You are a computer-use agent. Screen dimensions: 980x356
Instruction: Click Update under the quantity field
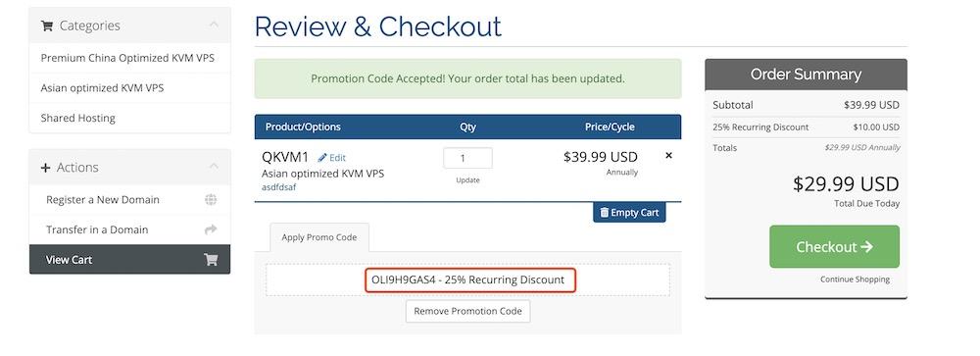pos(468,180)
